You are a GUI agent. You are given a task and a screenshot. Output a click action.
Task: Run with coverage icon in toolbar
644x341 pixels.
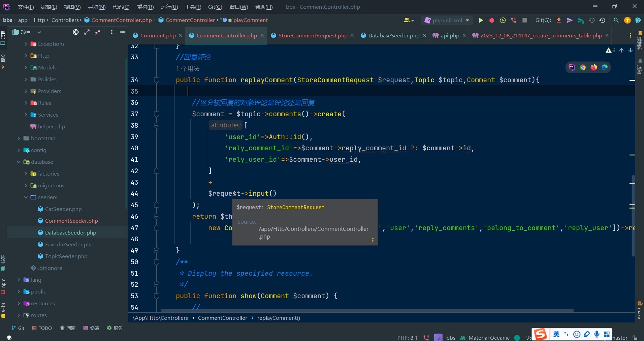click(503, 20)
